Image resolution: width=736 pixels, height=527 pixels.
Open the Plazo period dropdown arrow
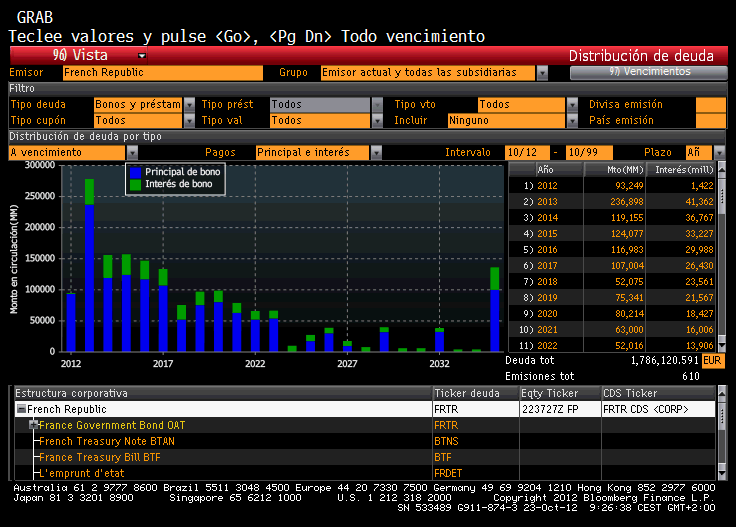pyautogui.click(x=719, y=152)
